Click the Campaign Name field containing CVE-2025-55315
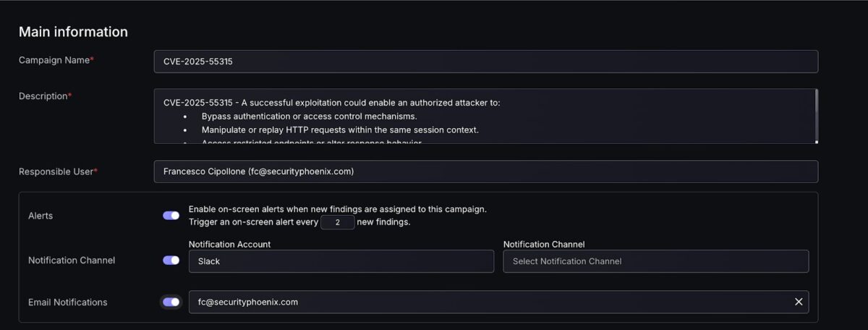 coord(485,62)
